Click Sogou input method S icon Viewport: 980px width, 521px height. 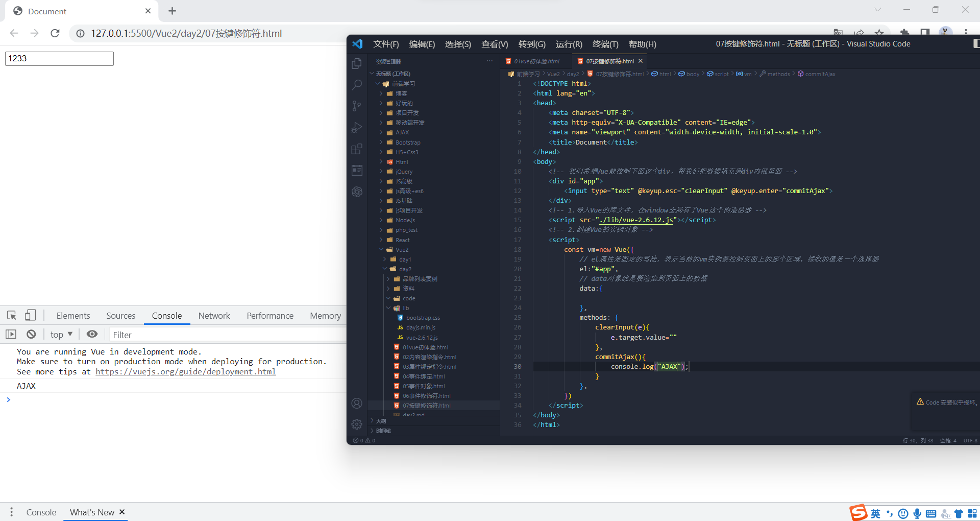858,512
